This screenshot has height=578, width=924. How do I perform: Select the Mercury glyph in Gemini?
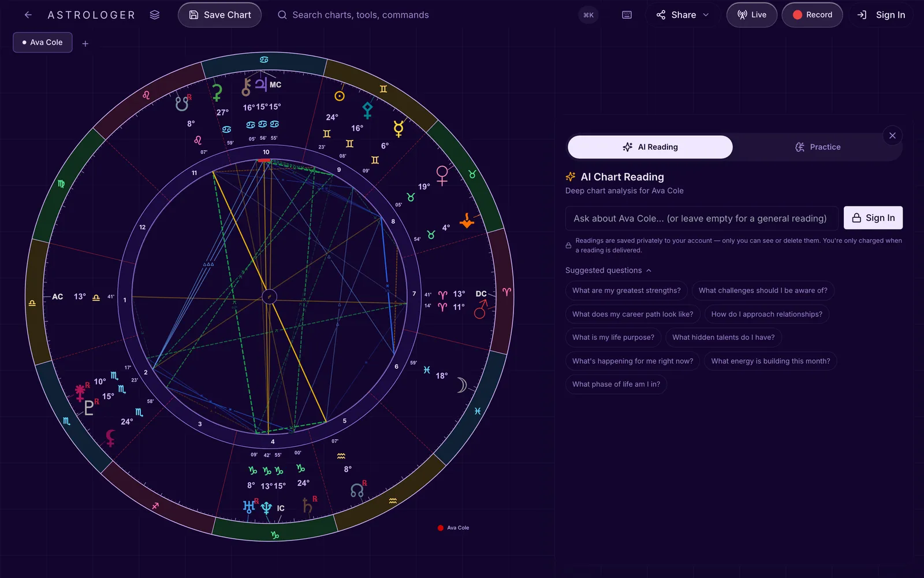click(398, 129)
